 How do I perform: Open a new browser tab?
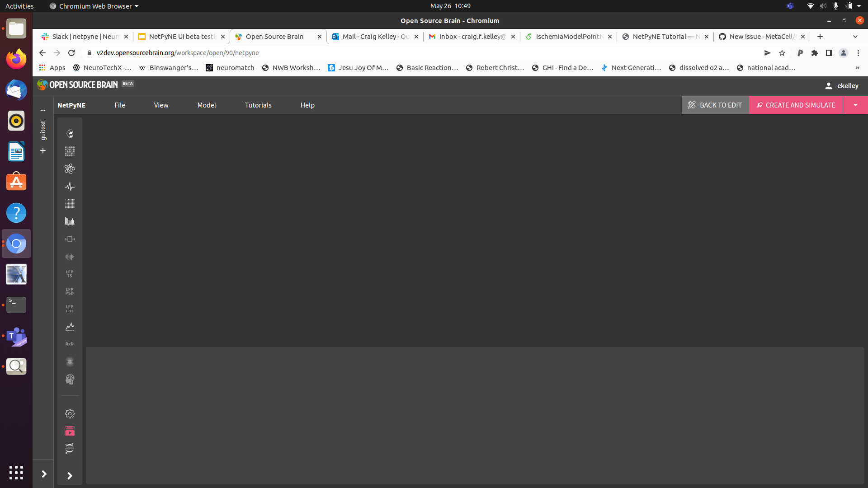820,37
